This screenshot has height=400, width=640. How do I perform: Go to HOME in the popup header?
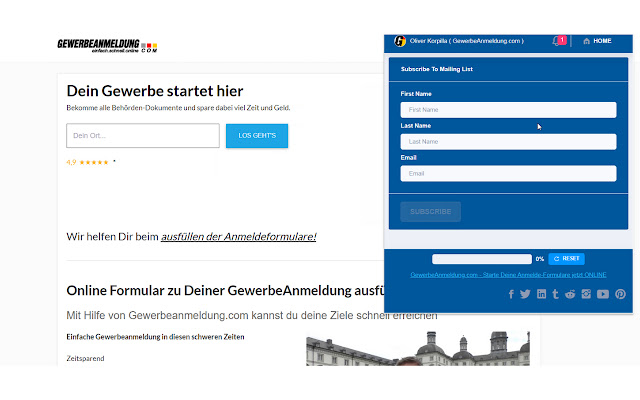(x=597, y=41)
